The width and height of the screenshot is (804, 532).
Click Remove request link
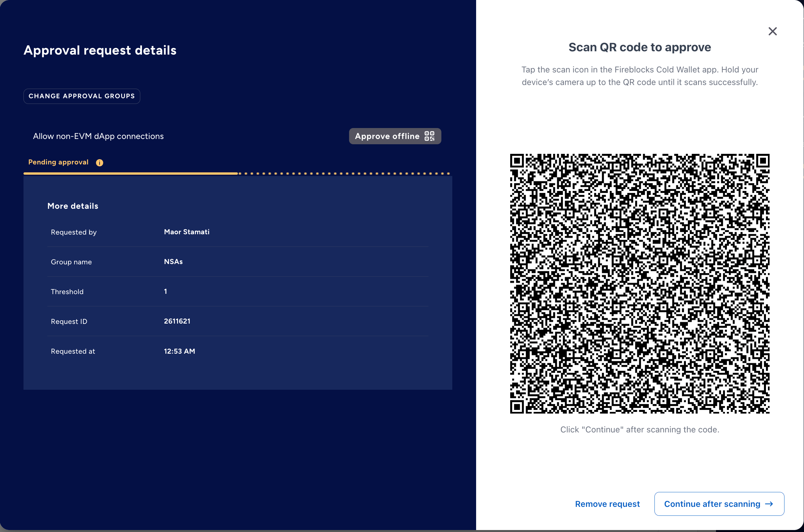coord(607,504)
